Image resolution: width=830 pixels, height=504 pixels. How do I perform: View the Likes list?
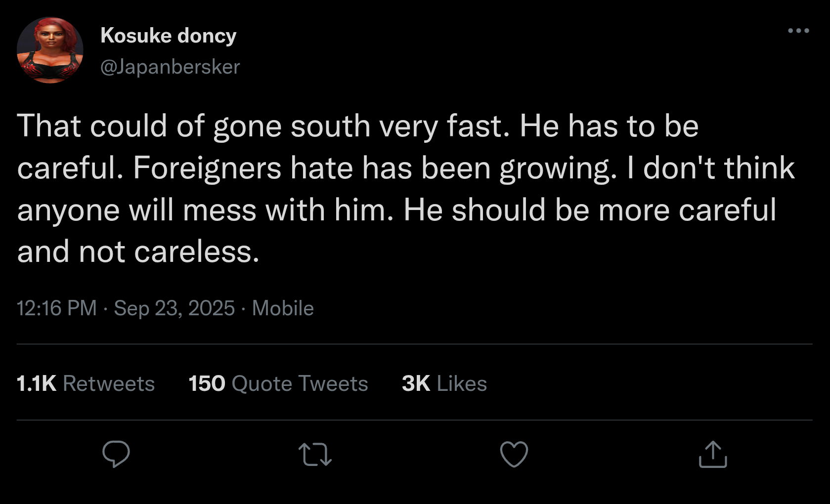point(462,383)
